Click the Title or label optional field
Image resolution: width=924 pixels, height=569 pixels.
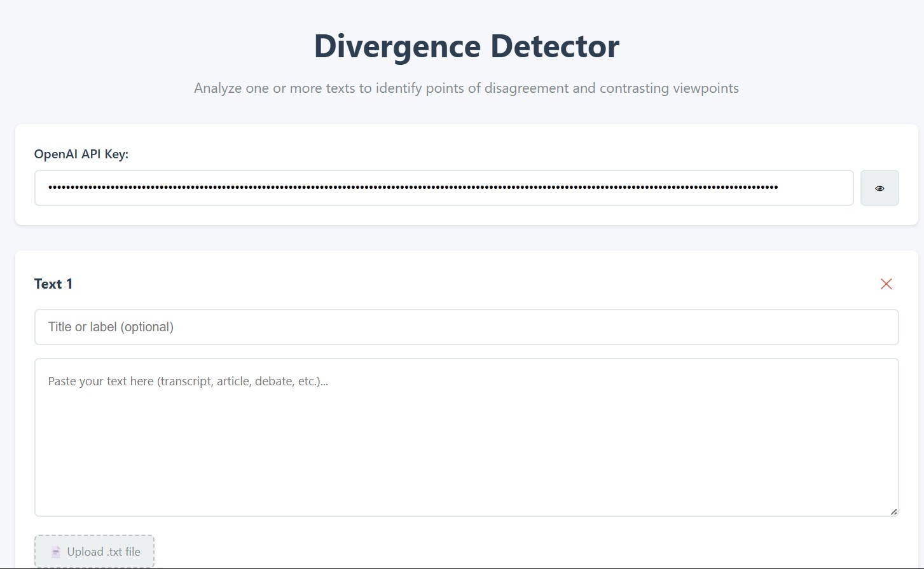click(466, 327)
